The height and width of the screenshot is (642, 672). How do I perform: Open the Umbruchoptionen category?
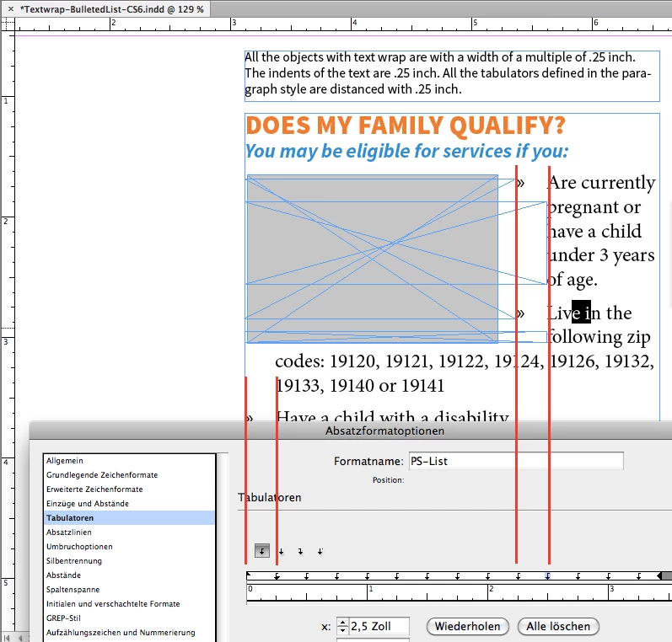[129, 547]
